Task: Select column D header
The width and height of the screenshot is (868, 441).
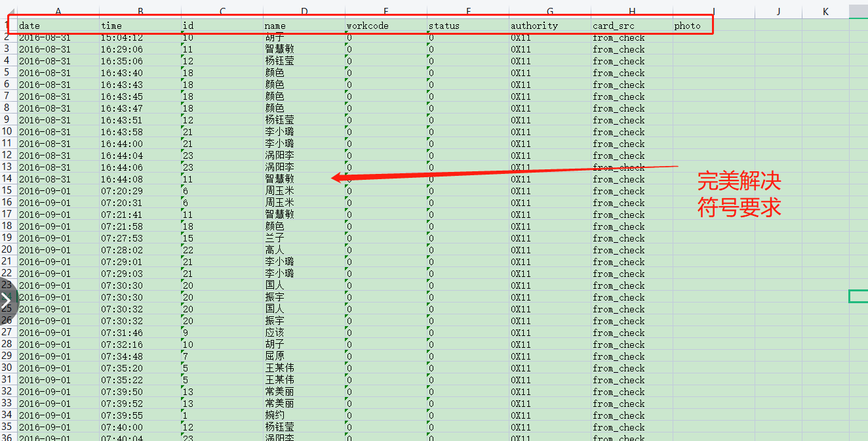Action: pos(304,11)
